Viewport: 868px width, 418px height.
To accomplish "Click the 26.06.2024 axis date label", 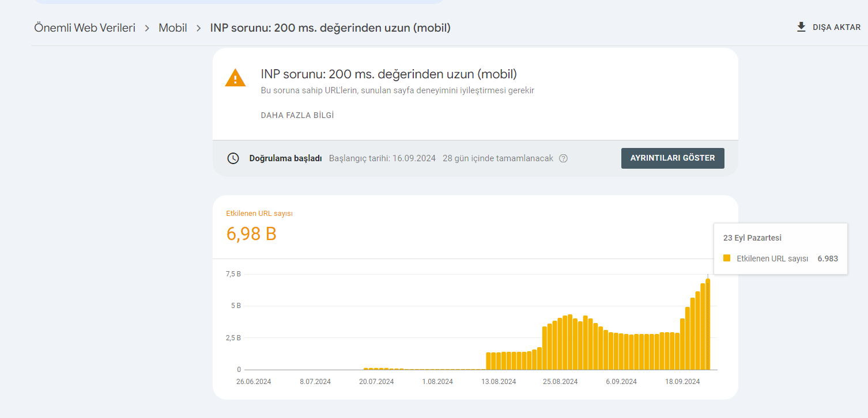I will coord(254,382).
